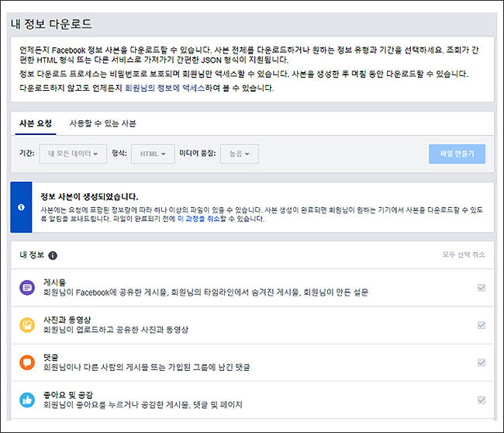The height and width of the screenshot is (433, 504).
Task: Click the blue 좋아요 및 공감 thumbs-up icon
Action: (27, 400)
